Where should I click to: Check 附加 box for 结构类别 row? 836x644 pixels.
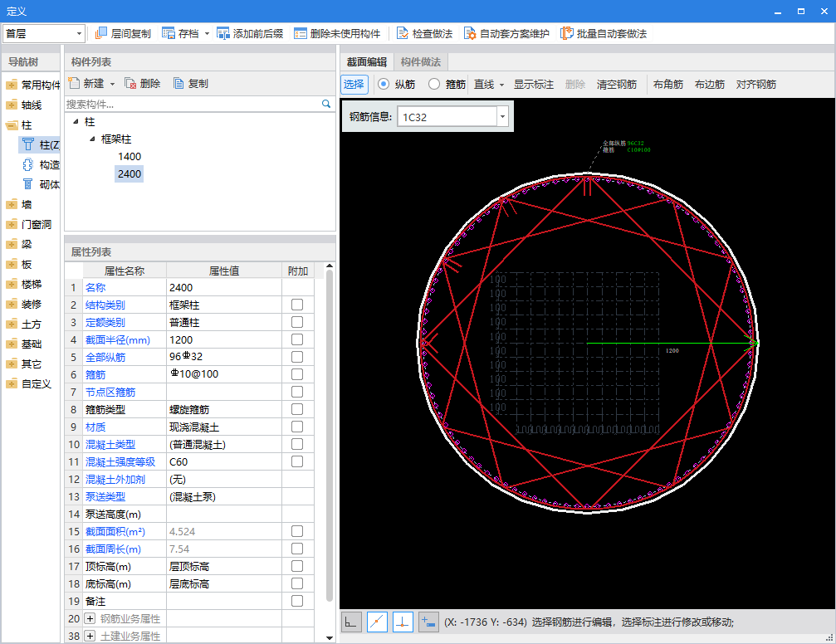[x=297, y=305]
